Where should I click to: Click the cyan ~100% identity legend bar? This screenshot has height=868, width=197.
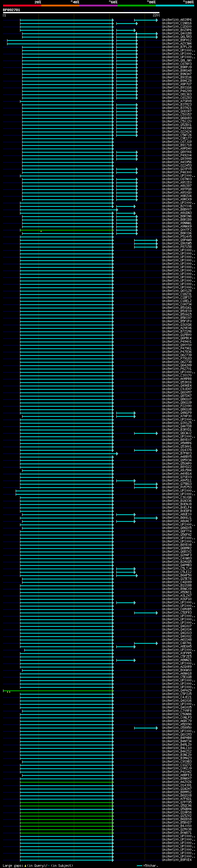click(x=175, y=6)
